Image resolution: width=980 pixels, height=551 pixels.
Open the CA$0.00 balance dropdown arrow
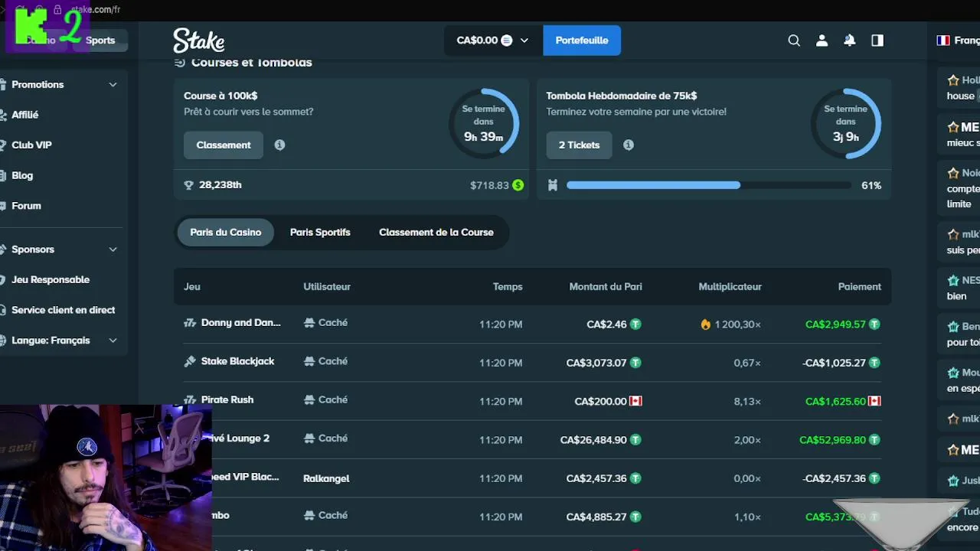(524, 41)
